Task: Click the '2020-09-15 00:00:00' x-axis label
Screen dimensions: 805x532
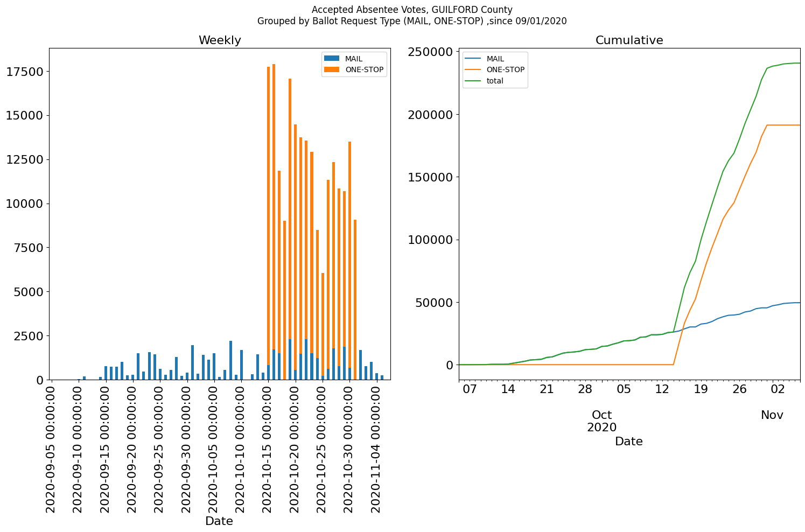Action: tap(106, 448)
